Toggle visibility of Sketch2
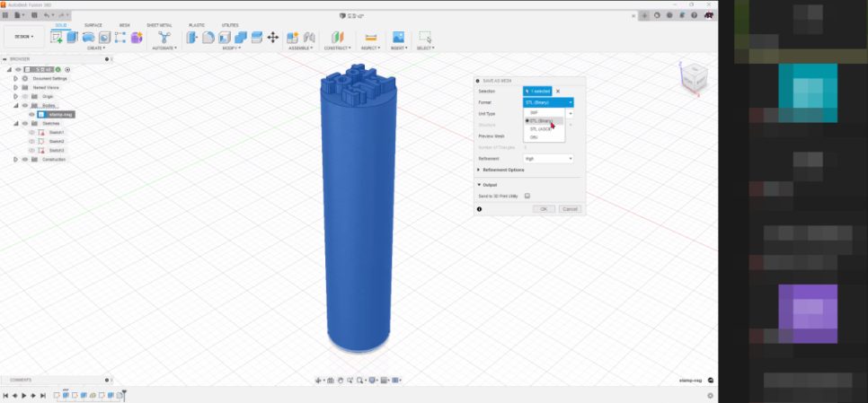 click(31, 141)
